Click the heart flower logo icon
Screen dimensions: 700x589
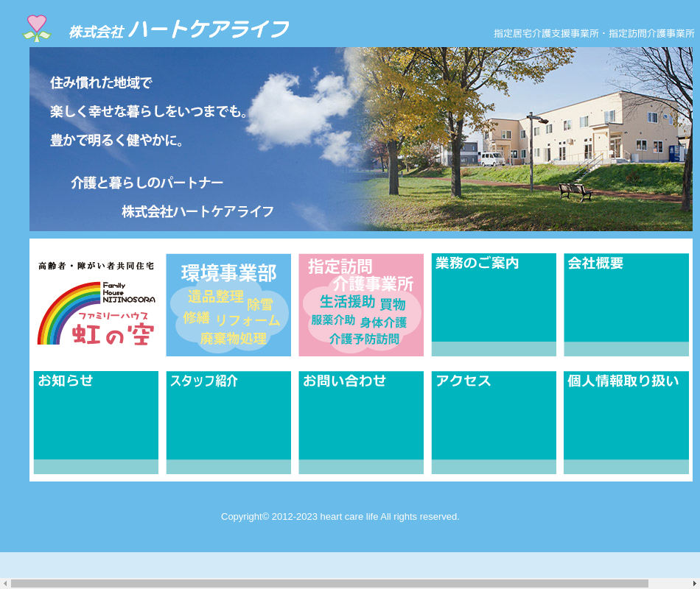36,28
